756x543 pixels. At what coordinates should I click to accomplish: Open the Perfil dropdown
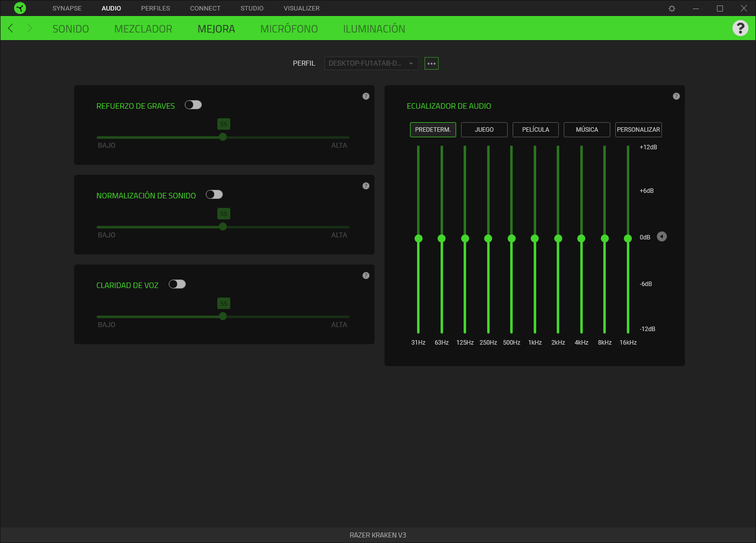pyautogui.click(x=371, y=63)
